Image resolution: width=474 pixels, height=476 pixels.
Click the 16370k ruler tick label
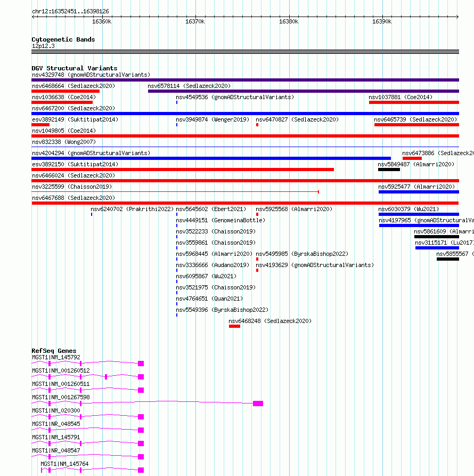(195, 21)
